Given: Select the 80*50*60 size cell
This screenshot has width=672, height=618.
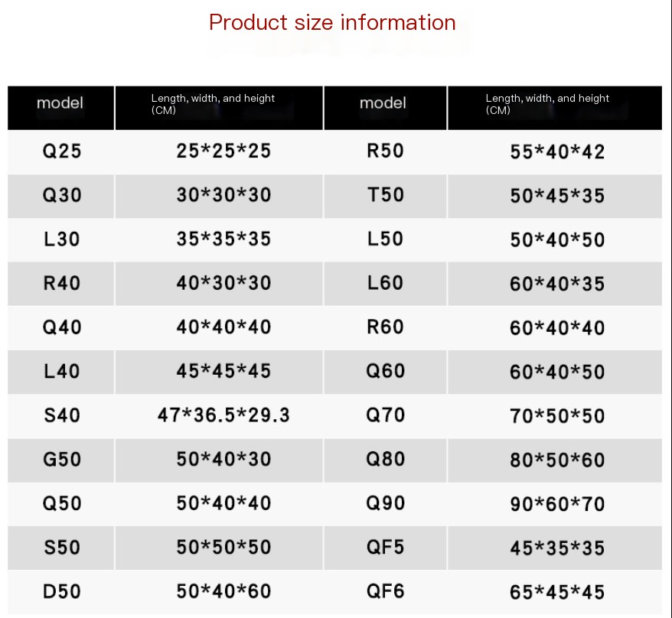Looking at the screenshot, I should pos(556,460).
